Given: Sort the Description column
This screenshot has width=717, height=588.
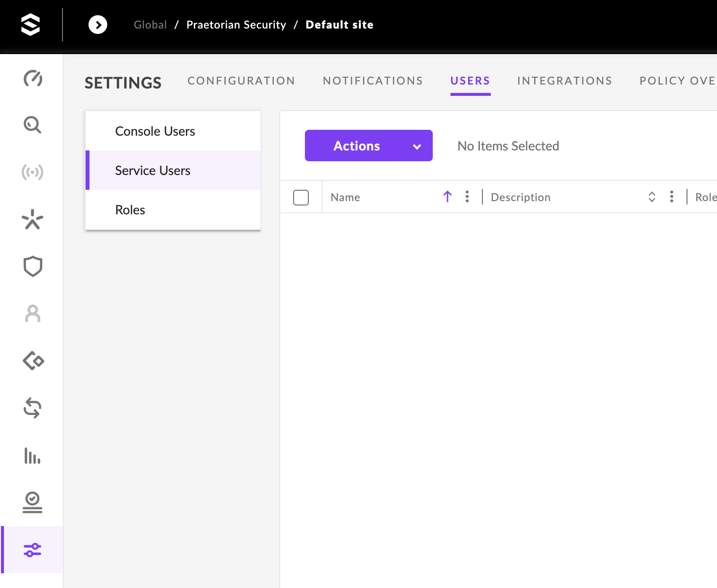Looking at the screenshot, I should click(652, 197).
